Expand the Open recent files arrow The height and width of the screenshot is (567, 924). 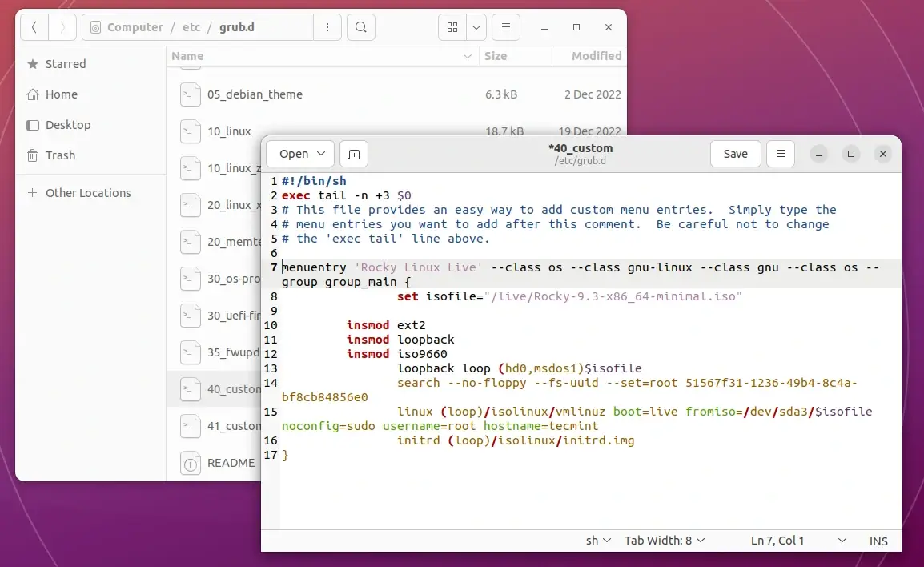coord(322,154)
